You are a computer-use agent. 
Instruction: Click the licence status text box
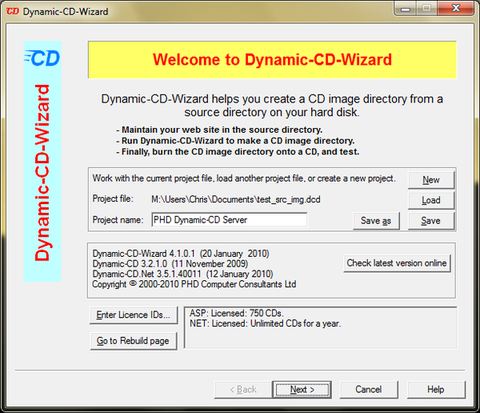320,328
